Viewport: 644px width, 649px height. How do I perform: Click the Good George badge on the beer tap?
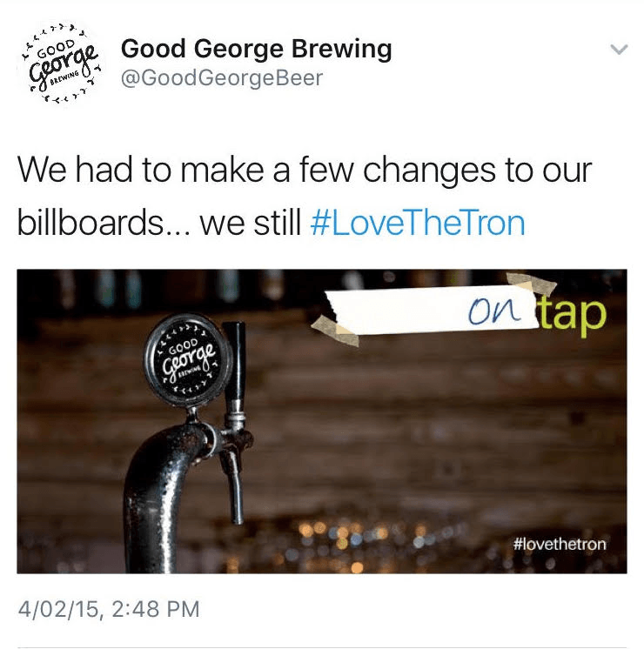[x=188, y=358]
